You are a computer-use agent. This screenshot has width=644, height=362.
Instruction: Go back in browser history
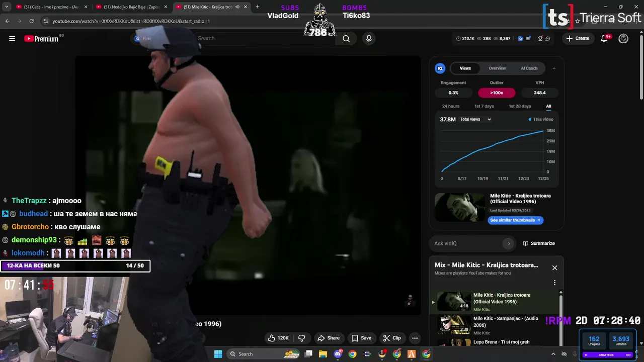[x=7, y=21]
